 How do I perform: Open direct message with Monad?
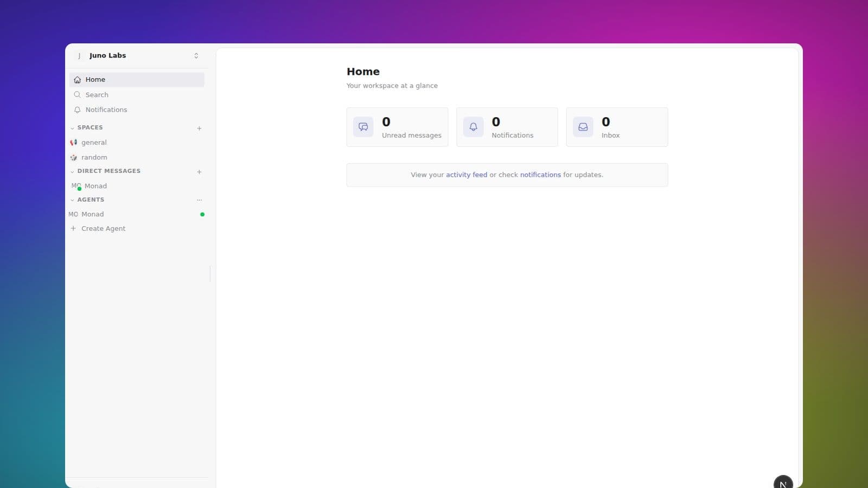[137, 186]
